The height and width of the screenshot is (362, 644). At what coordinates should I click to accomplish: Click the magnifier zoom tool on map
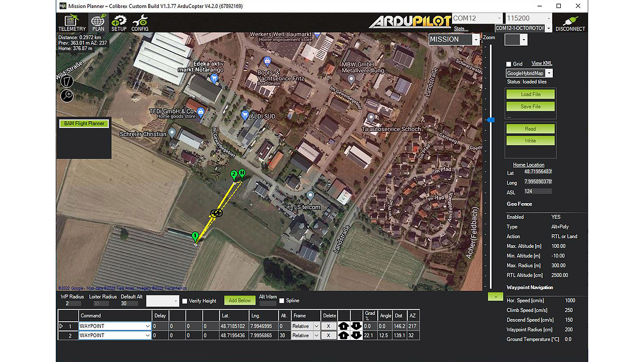(67, 96)
